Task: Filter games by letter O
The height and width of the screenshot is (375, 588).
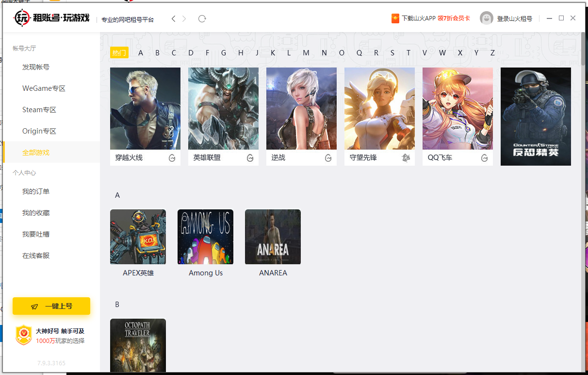Action: 342,53
